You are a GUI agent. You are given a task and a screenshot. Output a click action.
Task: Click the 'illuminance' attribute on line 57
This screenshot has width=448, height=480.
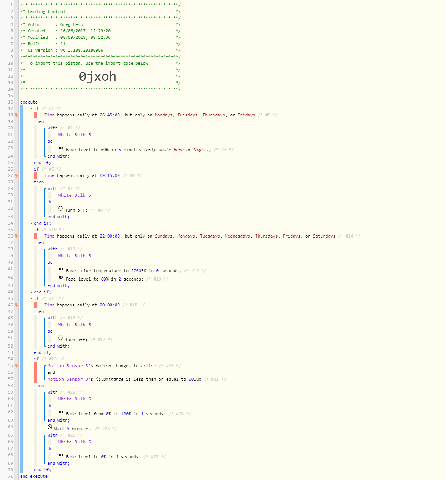[x=110, y=379]
